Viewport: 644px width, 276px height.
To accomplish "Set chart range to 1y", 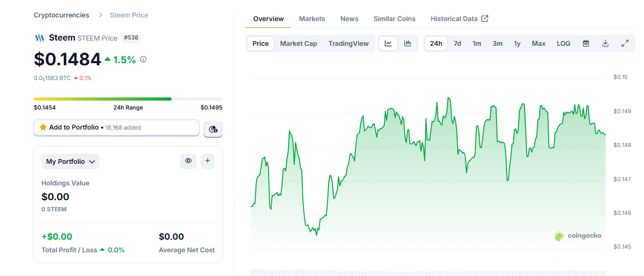I will 517,44.
